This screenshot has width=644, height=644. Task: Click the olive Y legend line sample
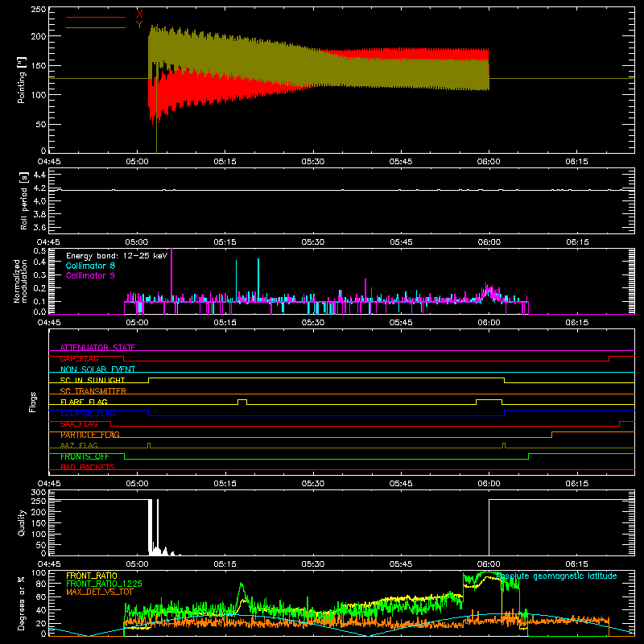coord(96,27)
